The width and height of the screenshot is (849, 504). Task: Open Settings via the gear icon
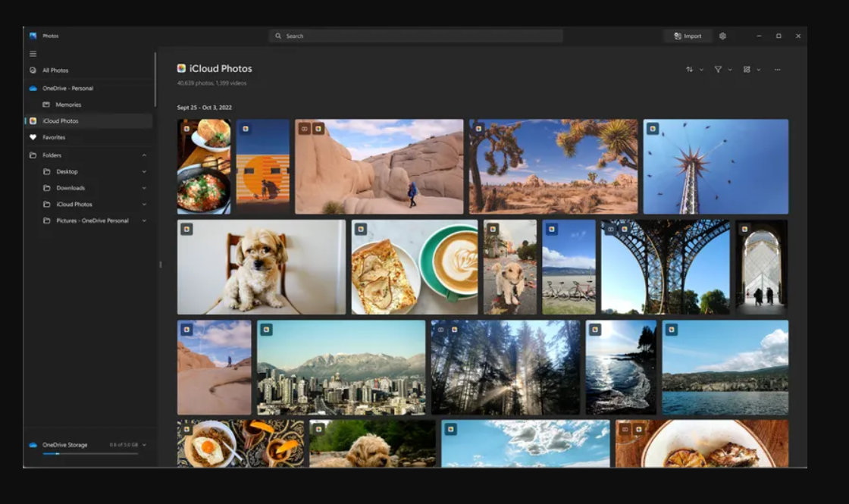pyautogui.click(x=722, y=36)
